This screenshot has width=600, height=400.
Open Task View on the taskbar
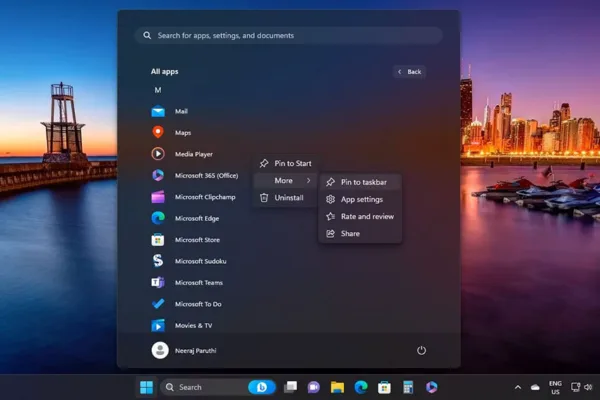[290, 387]
